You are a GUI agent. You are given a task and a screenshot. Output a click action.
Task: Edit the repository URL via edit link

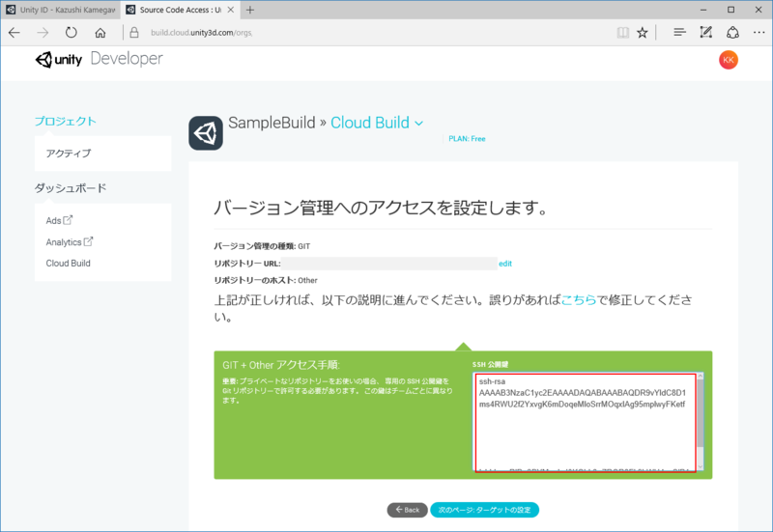[x=505, y=264]
